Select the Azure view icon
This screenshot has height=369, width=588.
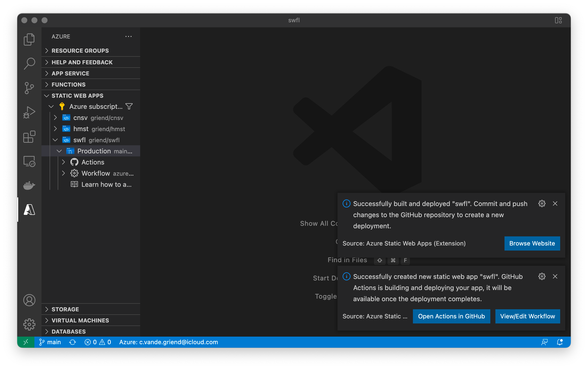(29, 210)
